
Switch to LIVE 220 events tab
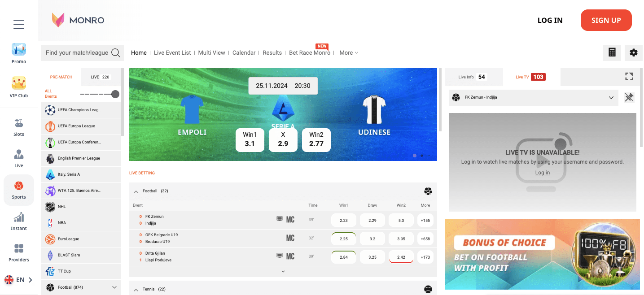pyautogui.click(x=101, y=77)
